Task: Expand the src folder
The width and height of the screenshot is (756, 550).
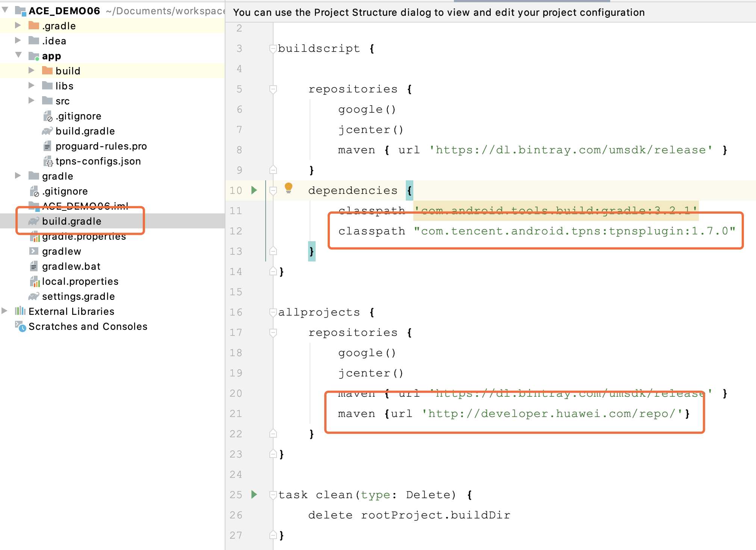Action: pyautogui.click(x=32, y=100)
